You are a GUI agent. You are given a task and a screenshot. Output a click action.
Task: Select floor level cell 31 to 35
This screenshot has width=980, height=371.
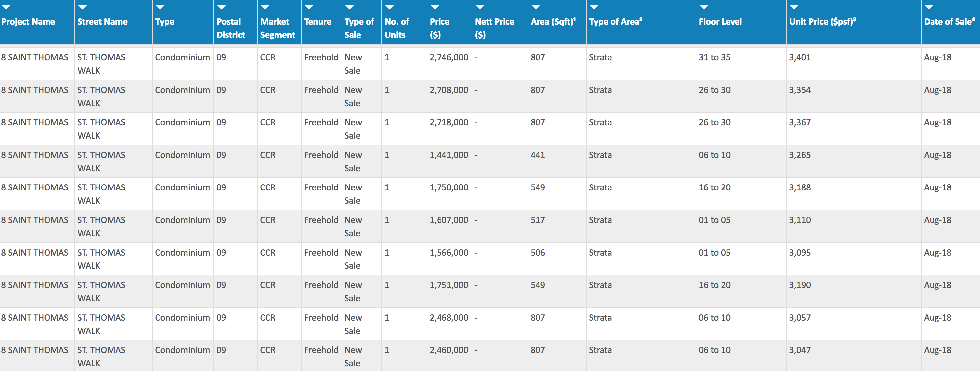coord(715,57)
